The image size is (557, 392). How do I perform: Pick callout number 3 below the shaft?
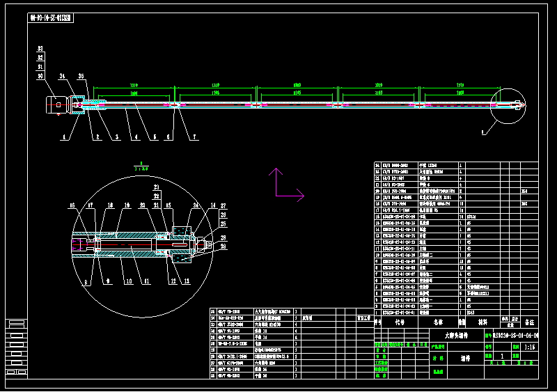click(116, 137)
